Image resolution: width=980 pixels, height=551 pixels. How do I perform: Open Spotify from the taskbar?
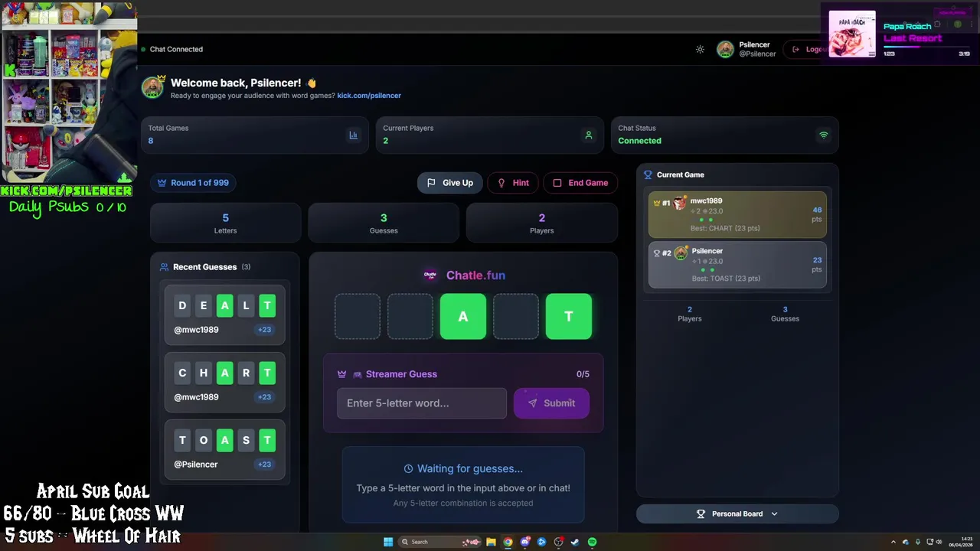(x=592, y=542)
